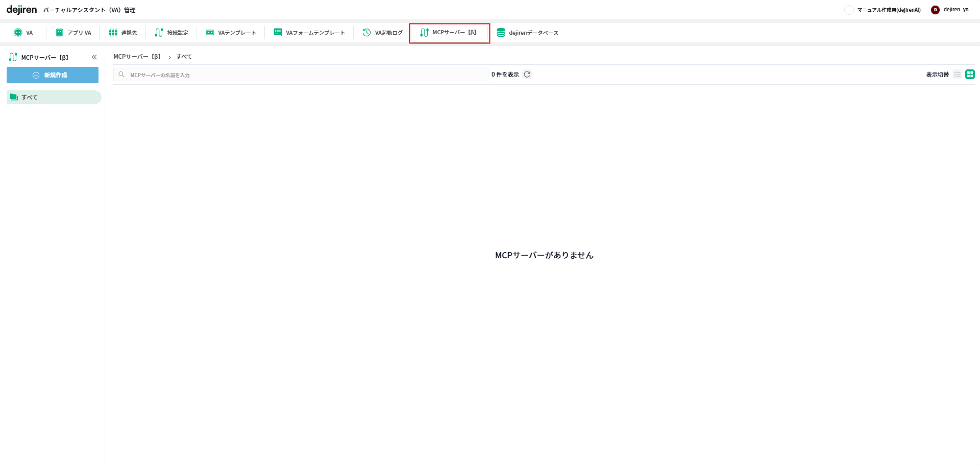Switch to list view display
Screen dimensions: 980x465
[957, 75]
